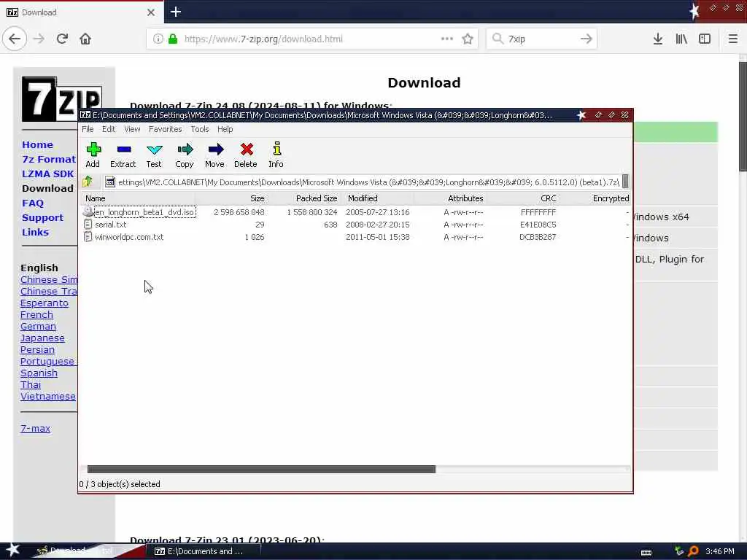Toggle Firefox sidebar icon
Image resolution: width=747 pixels, height=560 pixels.
coord(705,39)
